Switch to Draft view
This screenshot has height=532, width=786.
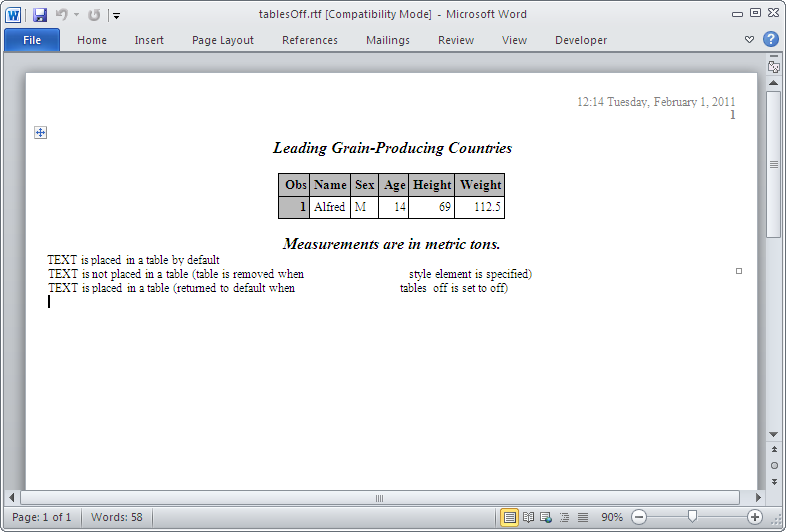pos(582,517)
